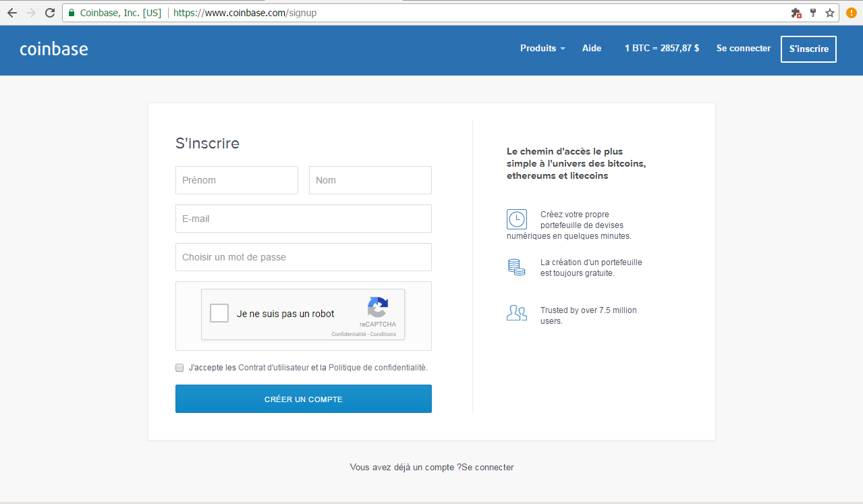Click the S'inscrire button in header

pos(808,49)
